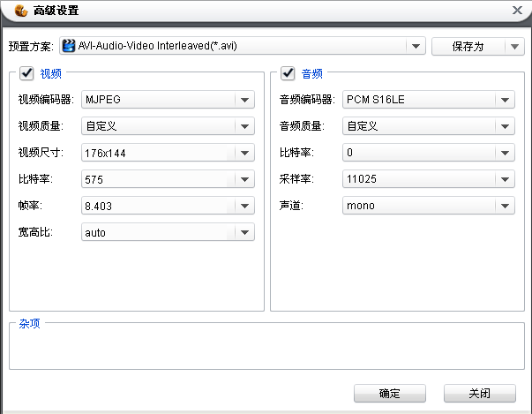
Task: Click the 预置方案 label
Action: coord(31,46)
